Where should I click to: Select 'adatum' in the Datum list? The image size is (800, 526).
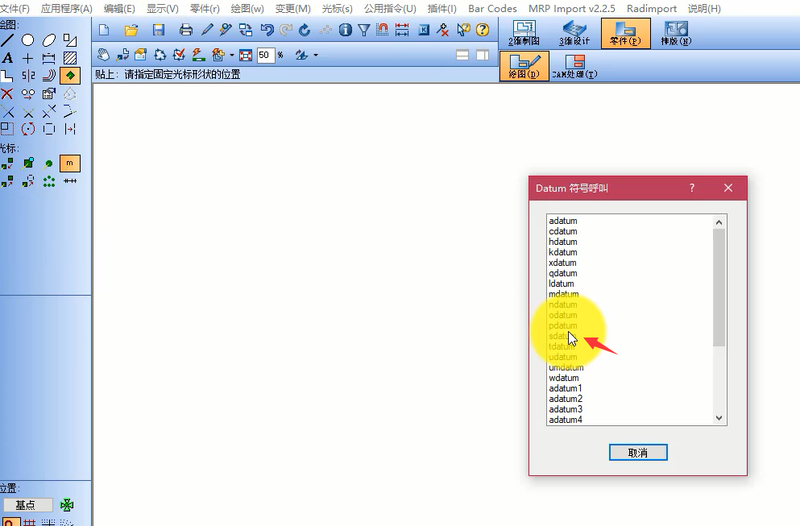coord(563,221)
